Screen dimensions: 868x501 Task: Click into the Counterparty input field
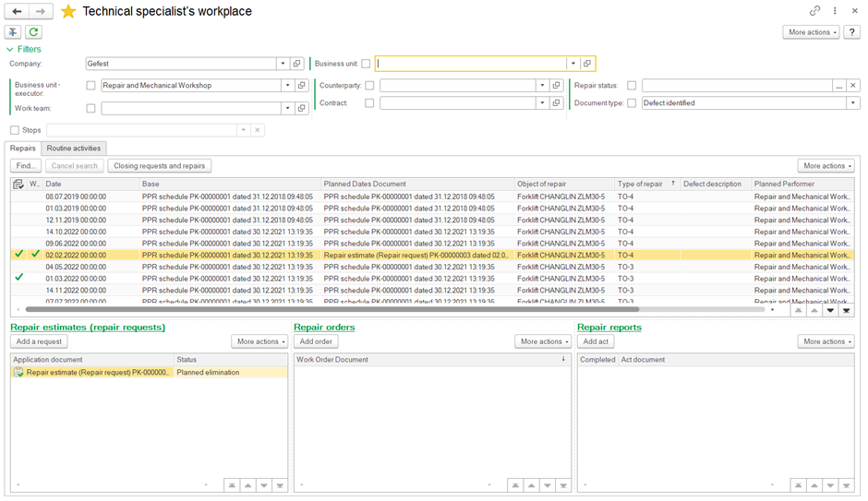[x=457, y=86]
